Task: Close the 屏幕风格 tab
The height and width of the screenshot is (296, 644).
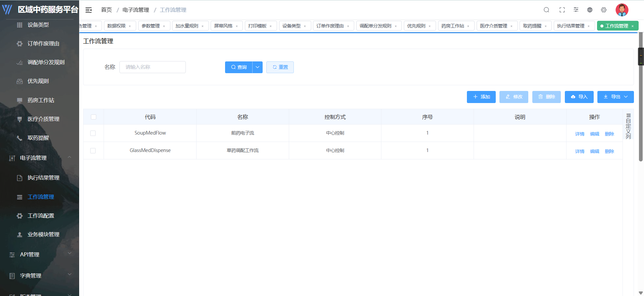Action: tap(237, 26)
